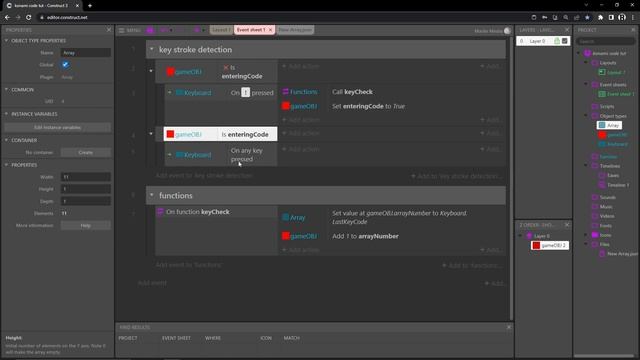The height and width of the screenshot is (360, 640).
Task: Click the Sounds folder in Project tree
Action: (x=603, y=197)
